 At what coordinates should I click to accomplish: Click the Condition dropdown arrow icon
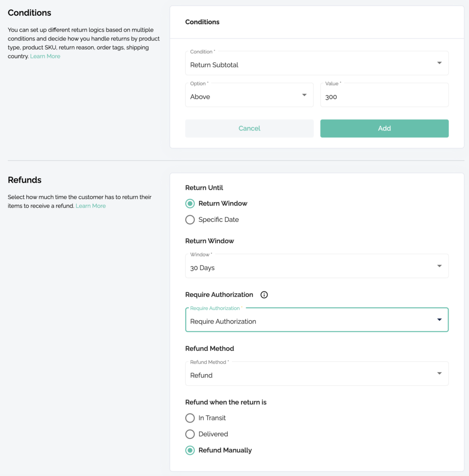(439, 63)
